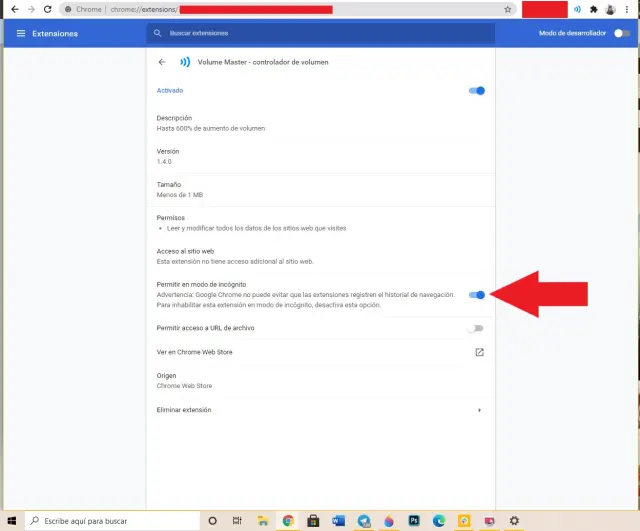This screenshot has height=531, width=640.
Task: Open Photoshop from the taskbar
Action: coord(414,521)
